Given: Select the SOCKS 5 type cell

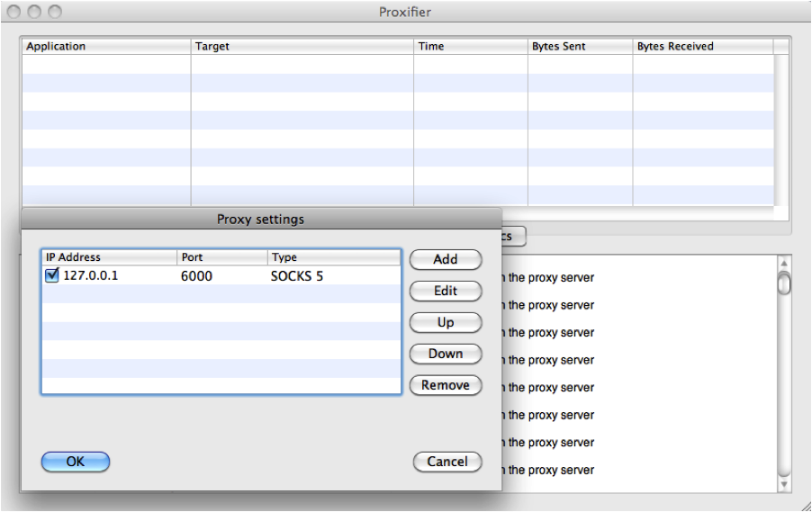Looking at the screenshot, I should pos(297,276).
